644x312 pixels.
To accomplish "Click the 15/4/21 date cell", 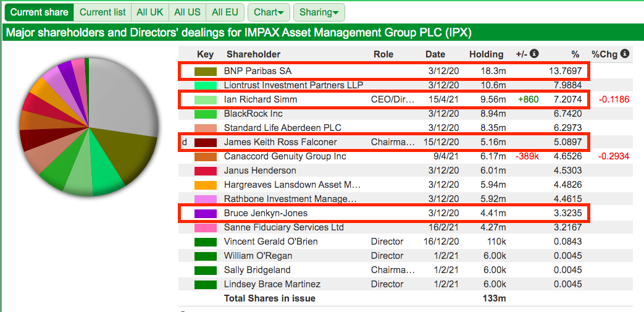I will click(x=443, y=100).
